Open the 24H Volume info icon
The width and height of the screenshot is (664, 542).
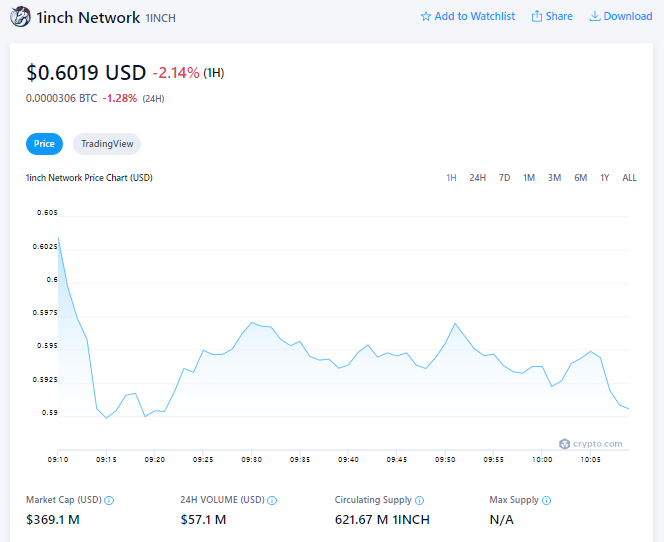(x=272, y=501)
